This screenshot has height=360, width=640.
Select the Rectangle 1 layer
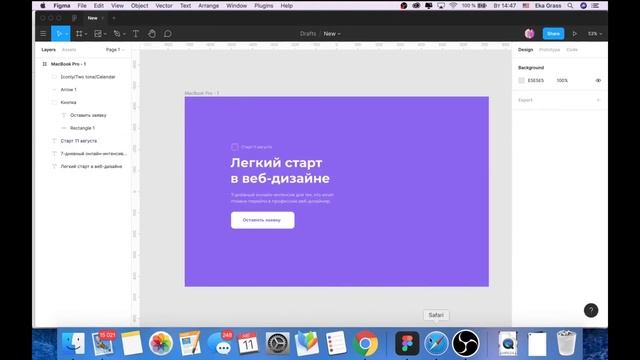(x=82, y=128)
